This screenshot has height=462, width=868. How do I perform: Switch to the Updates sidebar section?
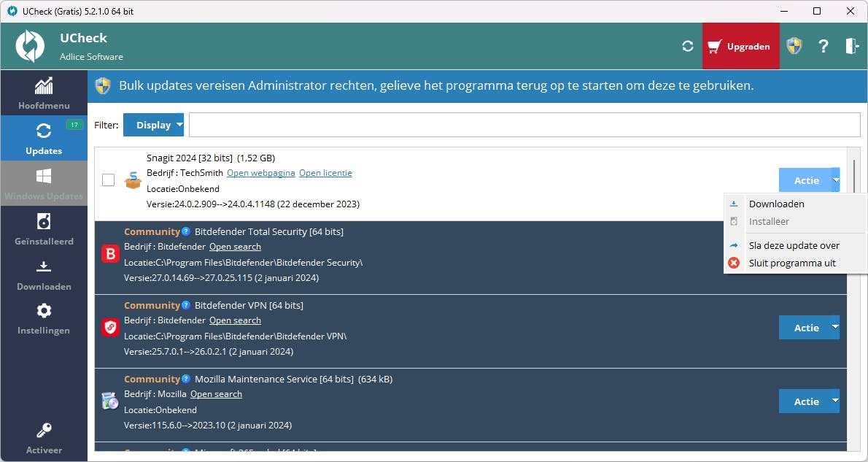coord(44,138)
